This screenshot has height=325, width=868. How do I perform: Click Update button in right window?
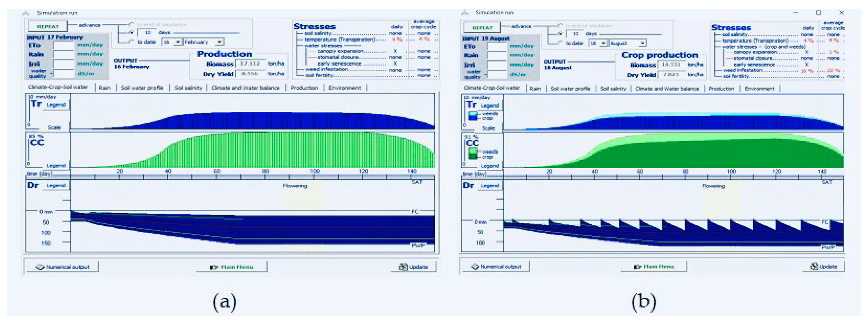(x=823, y=266)
